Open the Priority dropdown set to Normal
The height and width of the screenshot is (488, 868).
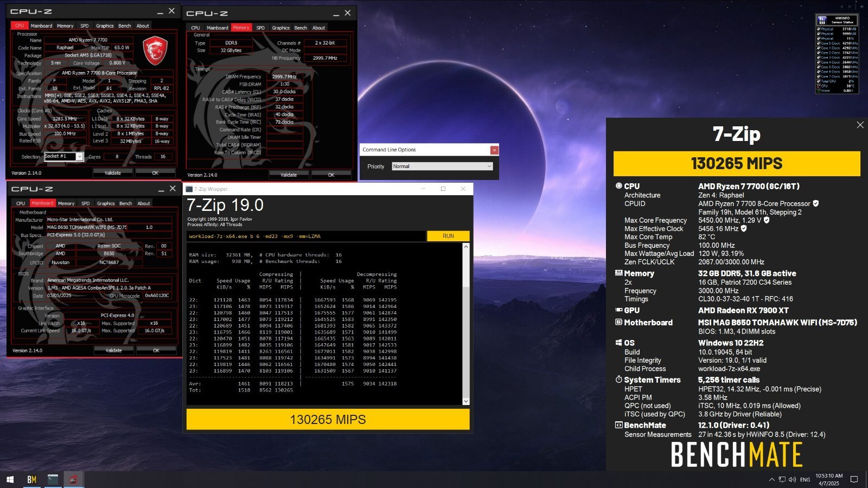(x=442, y=166)
